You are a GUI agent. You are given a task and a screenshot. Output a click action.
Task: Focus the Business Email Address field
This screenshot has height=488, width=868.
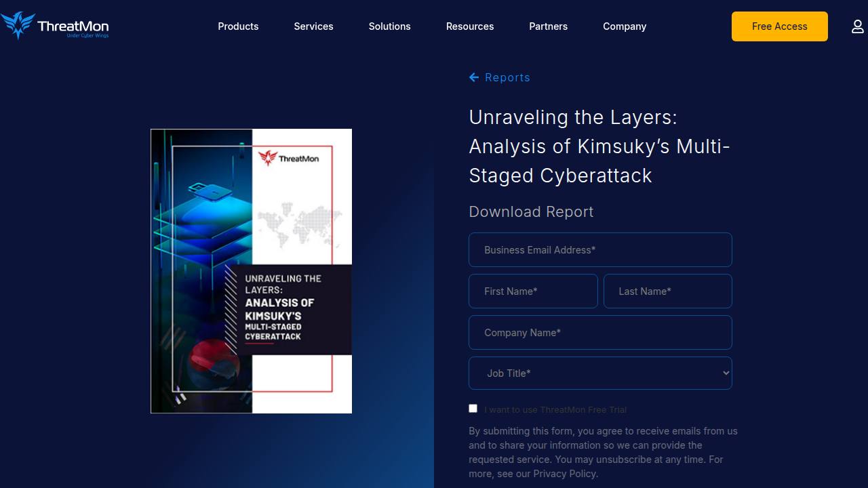[600, 250]
